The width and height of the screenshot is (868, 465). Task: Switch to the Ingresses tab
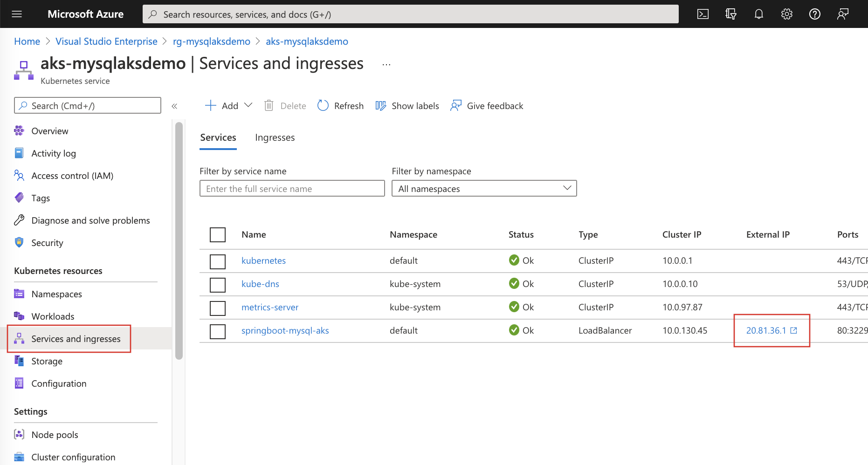point(275,137)
